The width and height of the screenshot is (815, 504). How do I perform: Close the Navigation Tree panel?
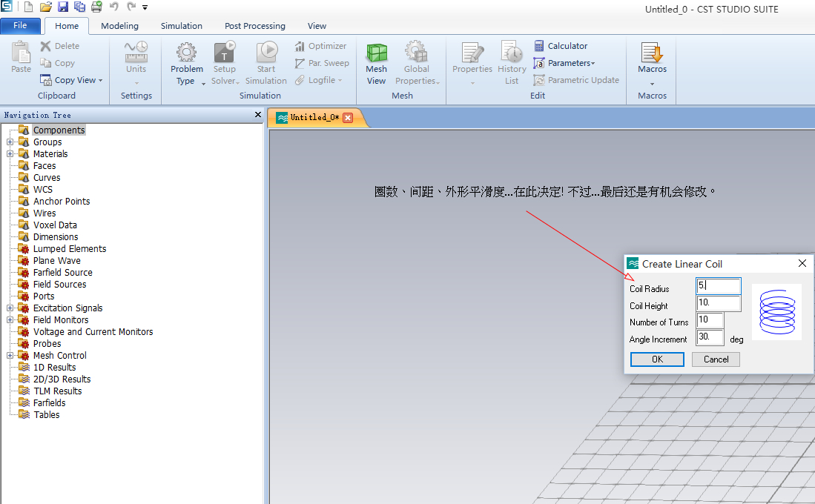(258, 114)
